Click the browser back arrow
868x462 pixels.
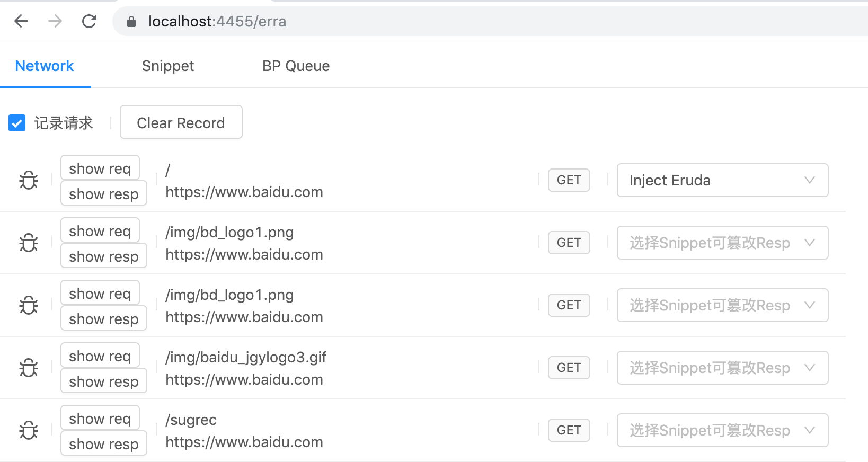point(21,21)
